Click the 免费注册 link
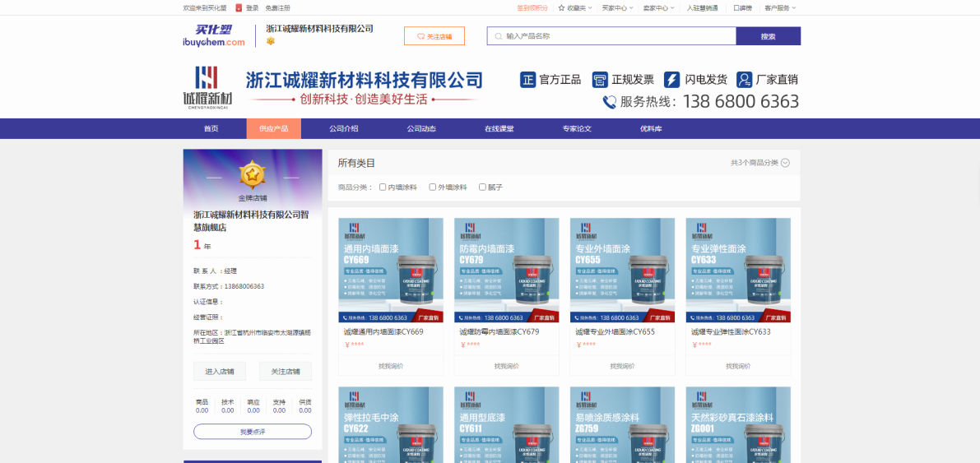The width and height of the screenshot is (980, 463). 277,8
